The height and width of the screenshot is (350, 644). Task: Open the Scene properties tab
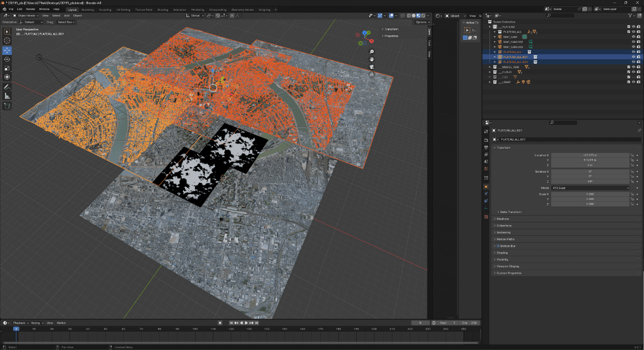pos(486,161)
